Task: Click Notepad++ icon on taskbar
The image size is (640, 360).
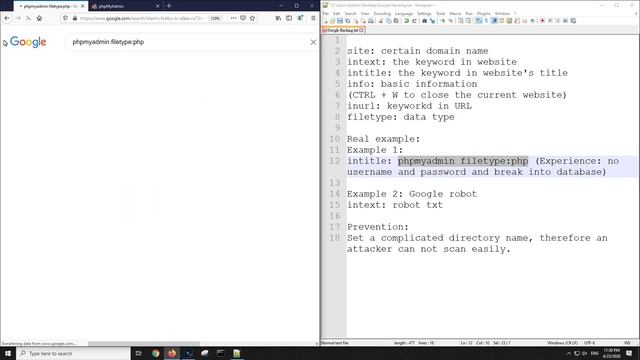Action: click(237, 353)
